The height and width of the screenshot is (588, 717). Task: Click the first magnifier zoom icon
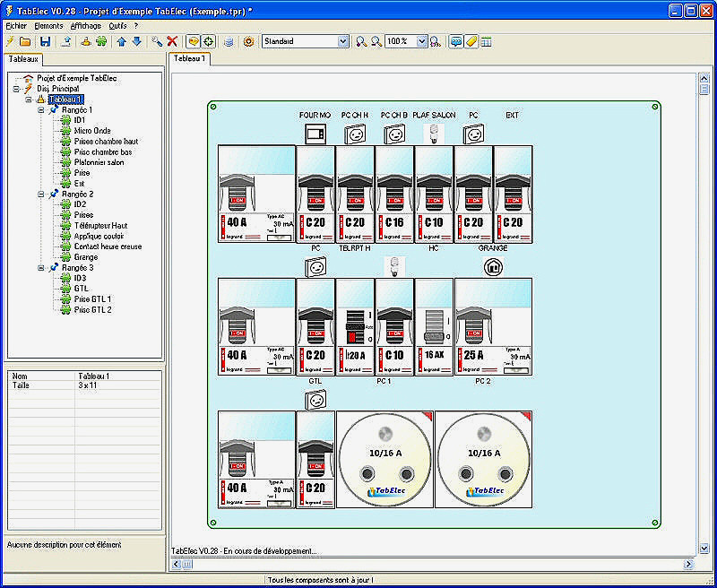tap(361, 41)
